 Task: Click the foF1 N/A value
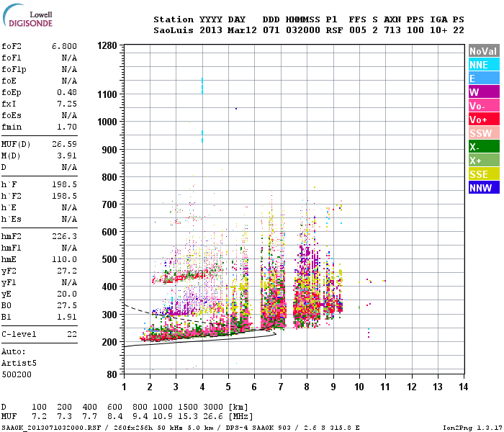tap(69, 58)
